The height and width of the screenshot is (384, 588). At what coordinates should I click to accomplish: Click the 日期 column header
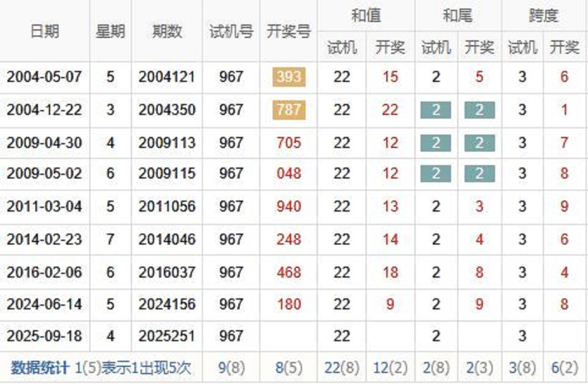tap(45, 31)
